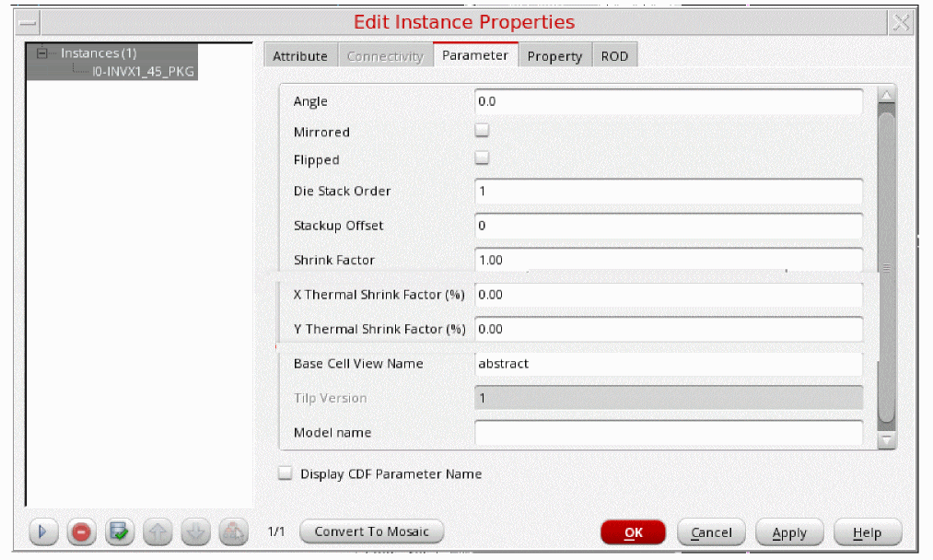
Task: Select I0-INVX1_45_PKG in the instance tree
Action: 143,71
